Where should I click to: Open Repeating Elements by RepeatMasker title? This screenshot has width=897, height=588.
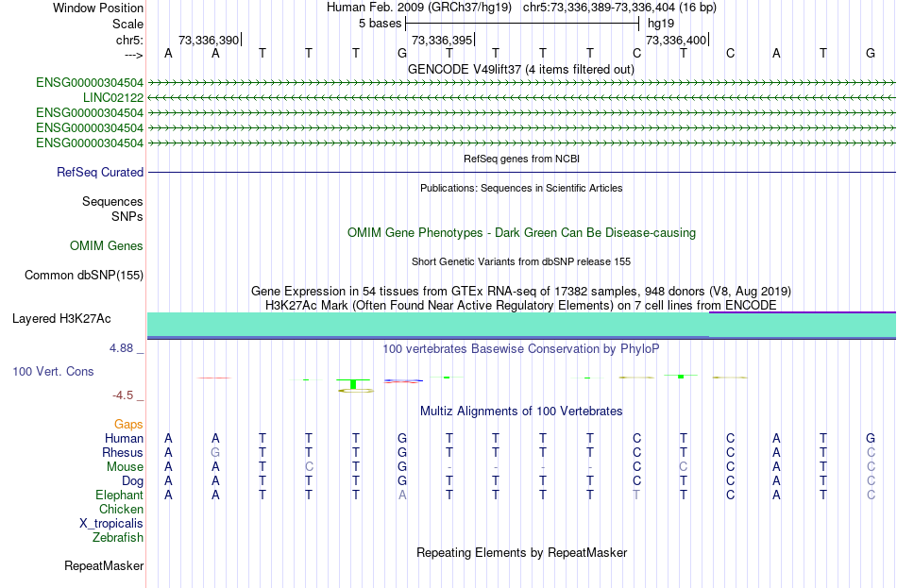521,553
